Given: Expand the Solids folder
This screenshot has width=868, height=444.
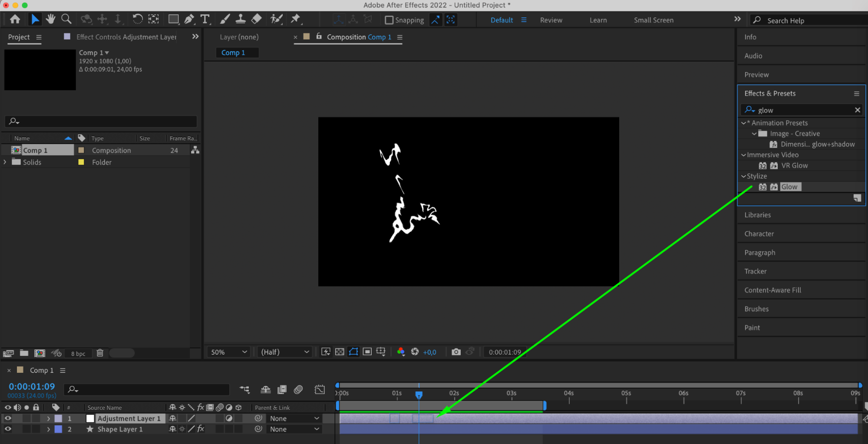Looking at the screenshot, I should (x=5, y=162).
